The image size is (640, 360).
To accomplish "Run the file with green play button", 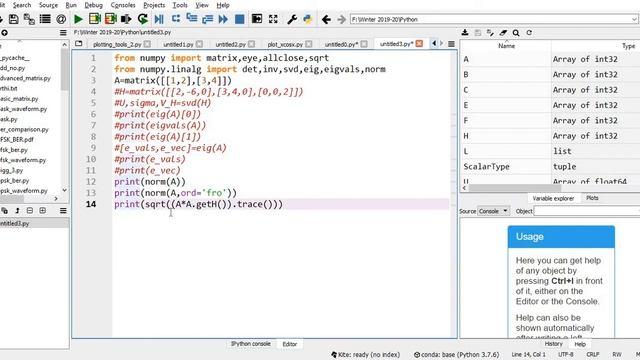I will 78,19.
